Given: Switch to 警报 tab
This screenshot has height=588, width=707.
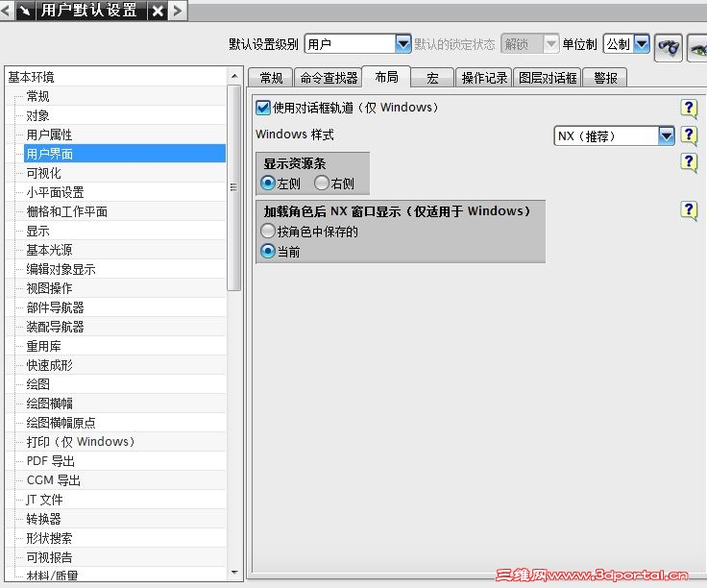Looking at the screenshot, I should click(x=605, y=78).
